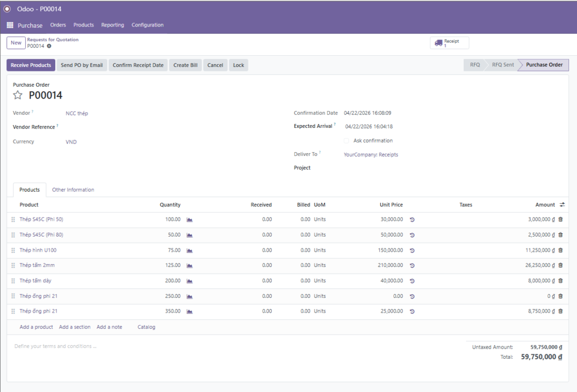The height and width of the screenshot is (392, 577).
Task: Open the Receipt truck smart button
Action: pyautogui.click(x=449, y=43)
